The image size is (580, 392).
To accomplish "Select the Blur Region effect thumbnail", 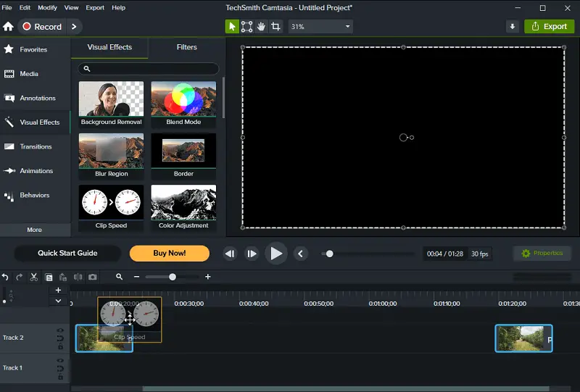I will pos(112,156).
